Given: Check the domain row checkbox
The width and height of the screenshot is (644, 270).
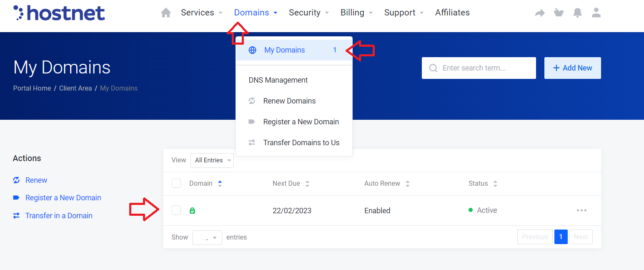Looking at the screenshot, I should click(176, 210).
